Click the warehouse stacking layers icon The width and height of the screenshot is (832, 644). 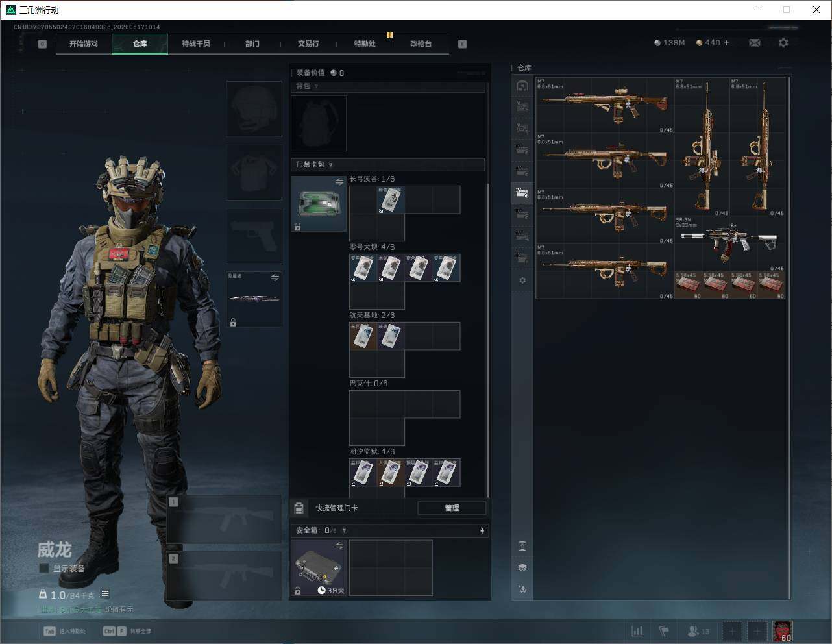(x=522, y=567)
